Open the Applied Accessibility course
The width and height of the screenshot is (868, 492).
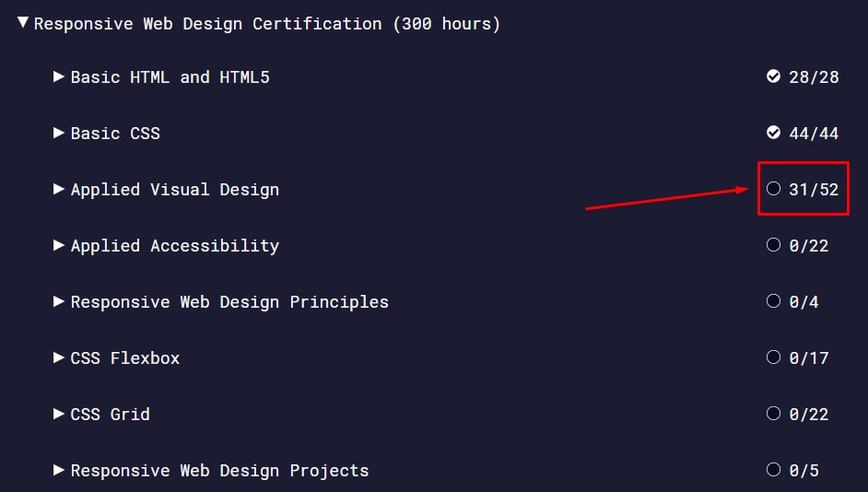point(175,246)
